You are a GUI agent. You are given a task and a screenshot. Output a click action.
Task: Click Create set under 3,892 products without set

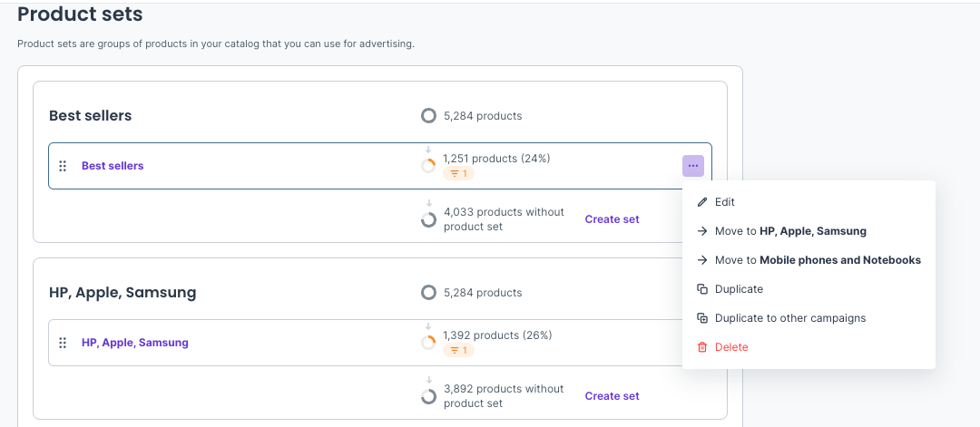[x=612, y=396]
